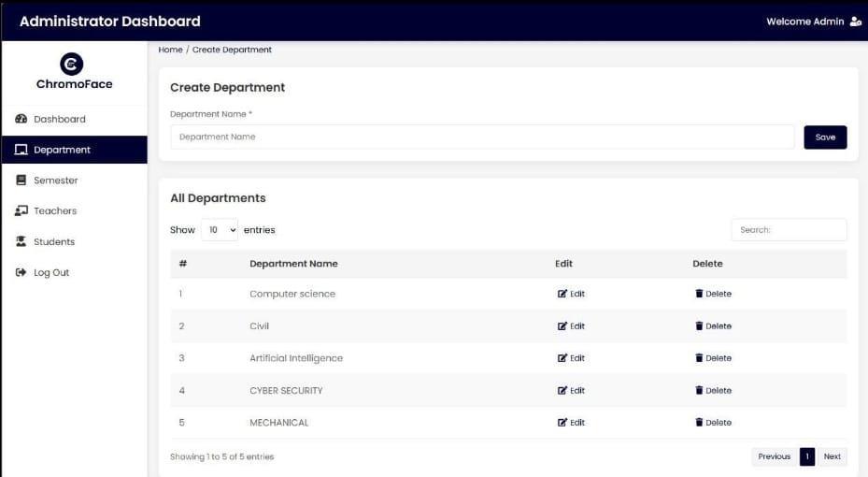
Task: Click the ChromoFace brand name text
Action: pos(74,84)
